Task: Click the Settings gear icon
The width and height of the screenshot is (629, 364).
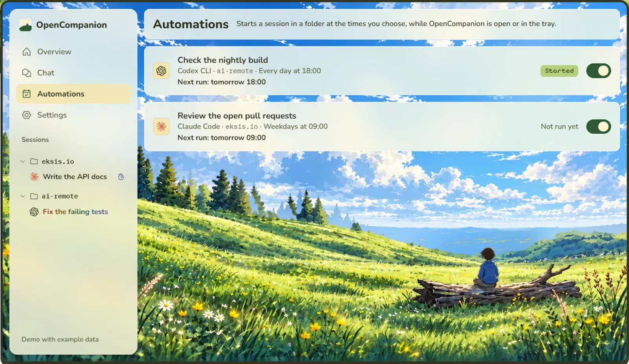Action: point(27,115)
